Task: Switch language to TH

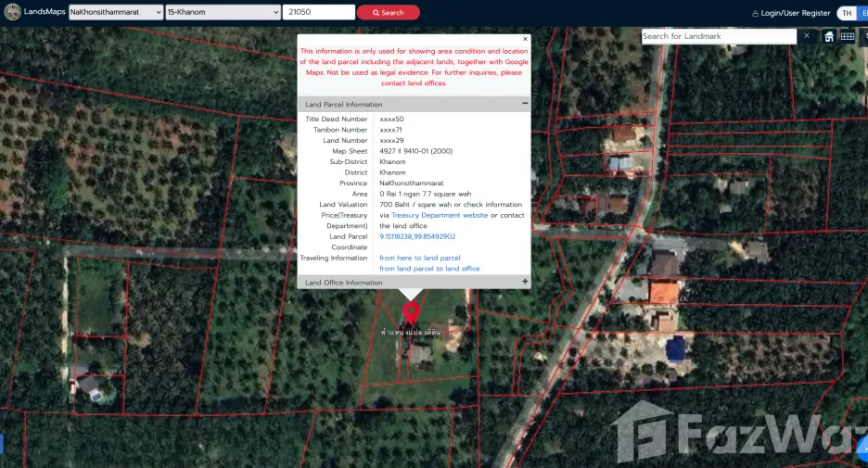Action: point(847,13)
